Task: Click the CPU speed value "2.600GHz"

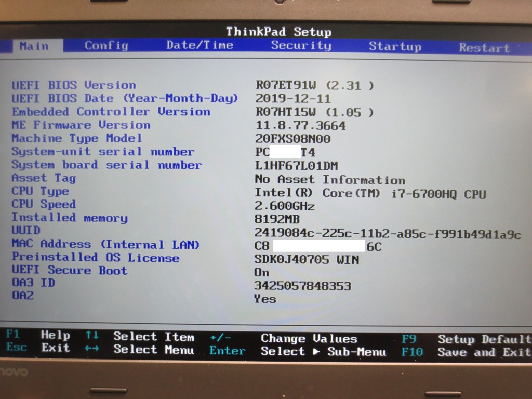Action: coord(285,206)
